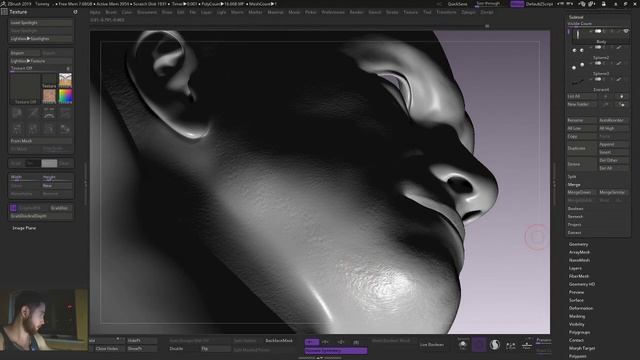The width and height of the screenshot is (640, 360).
Task: Click the Texture palette dock arrow icon
Action: 76,12
